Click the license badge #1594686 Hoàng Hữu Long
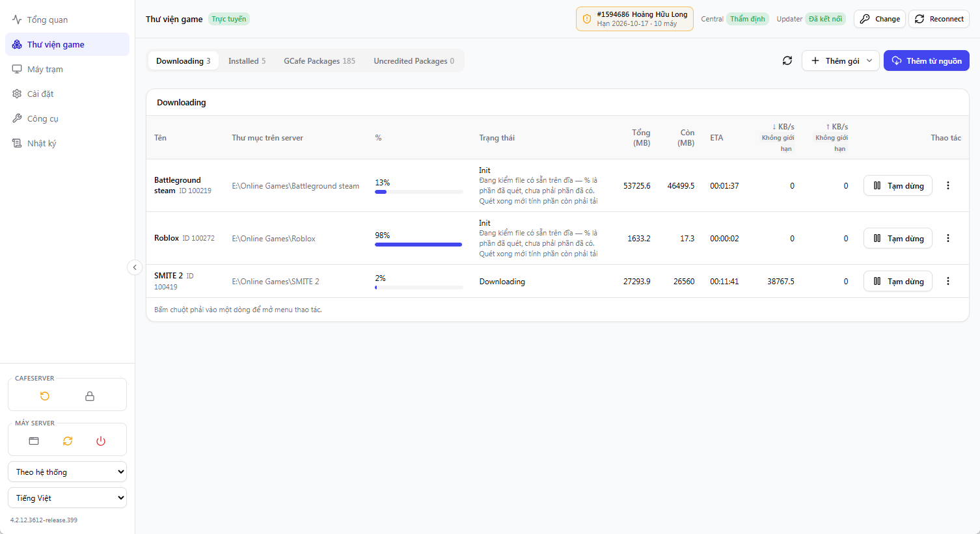The height and width of the screenshot is (534, 980). point(634,19)
